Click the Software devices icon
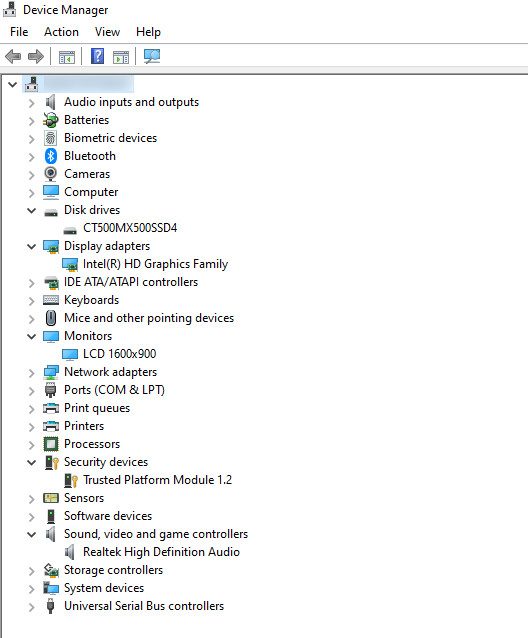 (51, 516)
